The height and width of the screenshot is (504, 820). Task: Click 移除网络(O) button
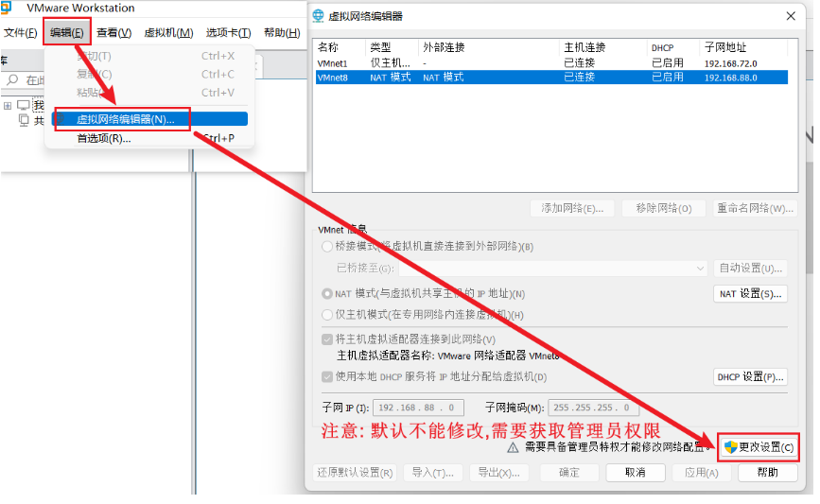point(664,208)
